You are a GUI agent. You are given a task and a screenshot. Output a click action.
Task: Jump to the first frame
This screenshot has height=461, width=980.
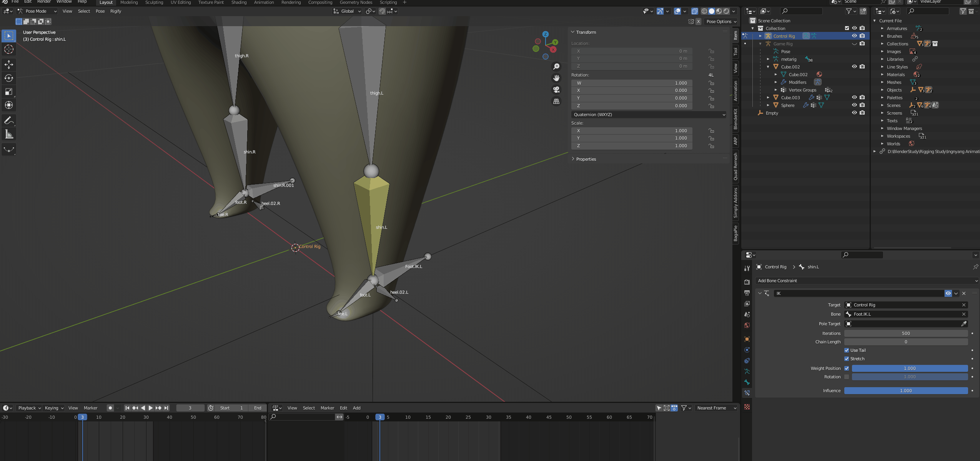tap(127, 408)
